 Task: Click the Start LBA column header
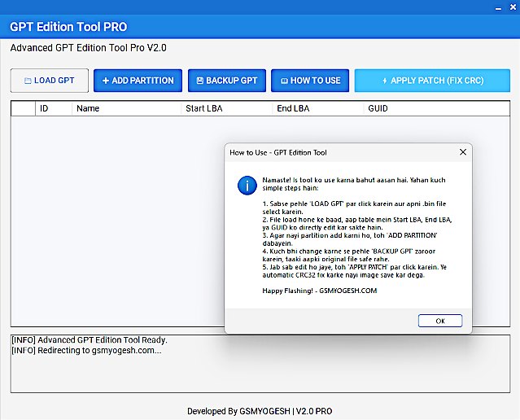click(x=205, y=108)
